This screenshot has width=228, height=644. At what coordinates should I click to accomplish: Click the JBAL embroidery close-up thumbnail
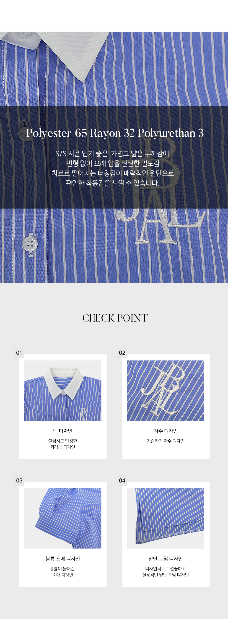coord(165,391)
